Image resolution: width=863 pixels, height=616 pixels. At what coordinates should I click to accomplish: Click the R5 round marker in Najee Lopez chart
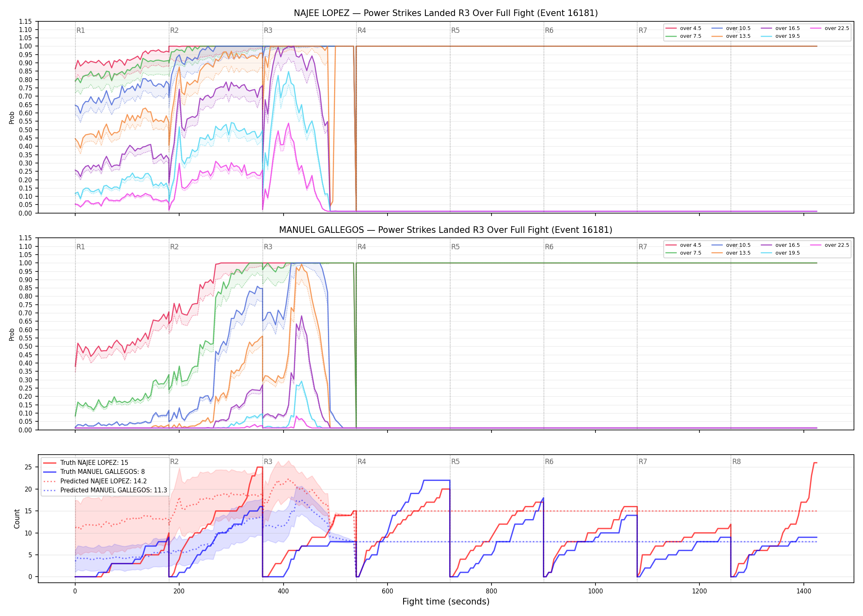tap(455, 30)
